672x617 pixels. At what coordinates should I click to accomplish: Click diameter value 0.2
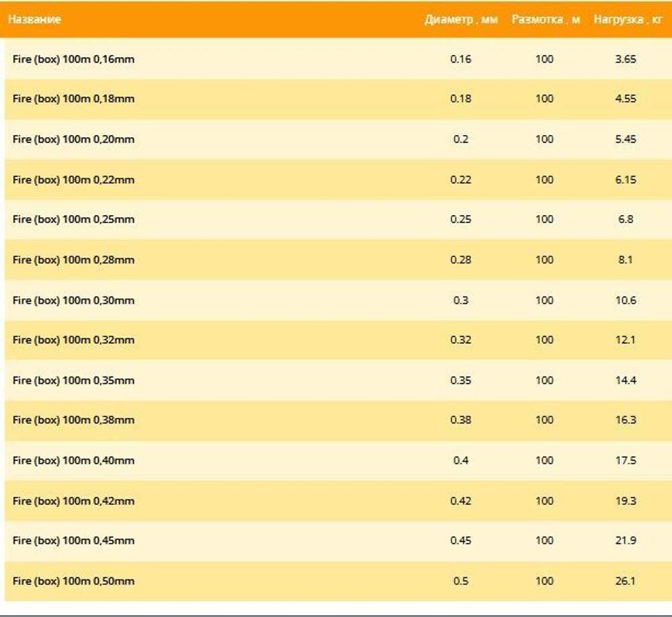pos(461,139)
